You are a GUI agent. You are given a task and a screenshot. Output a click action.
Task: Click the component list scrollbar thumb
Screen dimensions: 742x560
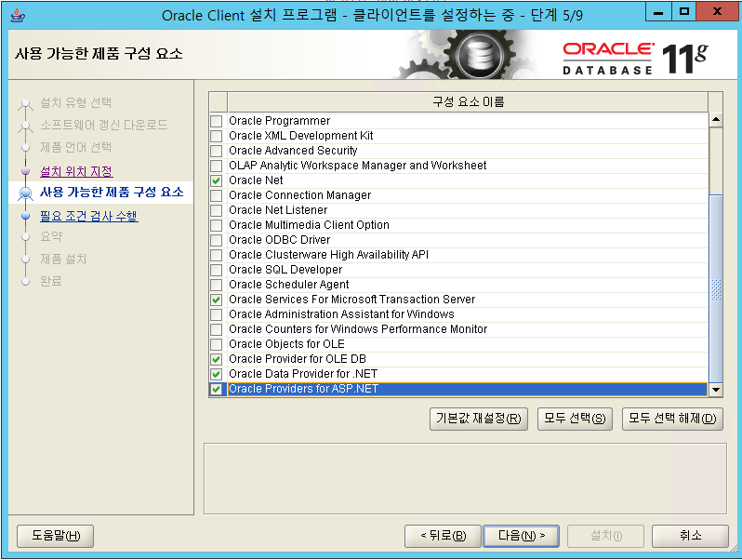click(716, 287)
